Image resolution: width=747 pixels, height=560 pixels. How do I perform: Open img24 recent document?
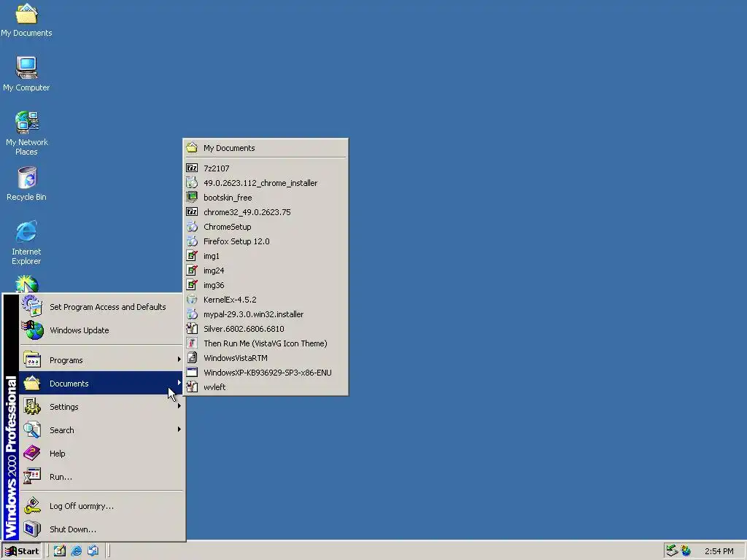(266, 271)
